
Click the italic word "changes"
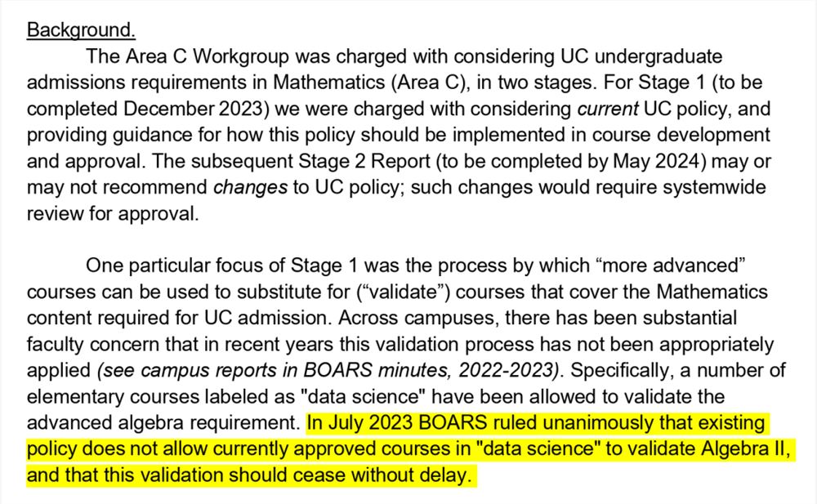click(250, 187)
